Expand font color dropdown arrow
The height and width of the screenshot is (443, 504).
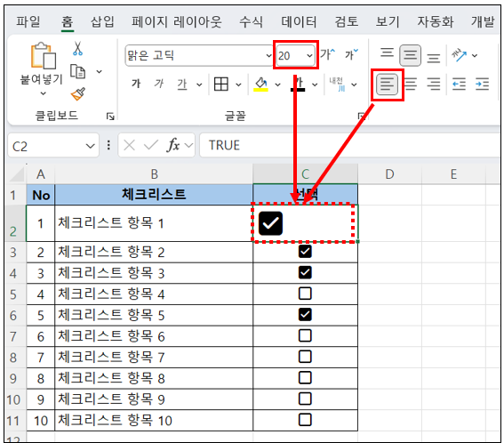tap(315, 85)
